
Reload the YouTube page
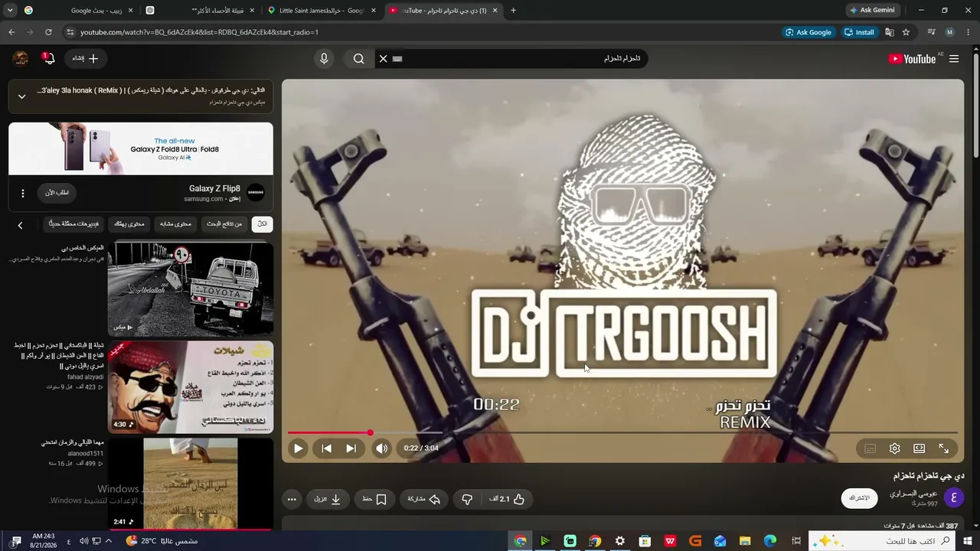pos(48,32)
